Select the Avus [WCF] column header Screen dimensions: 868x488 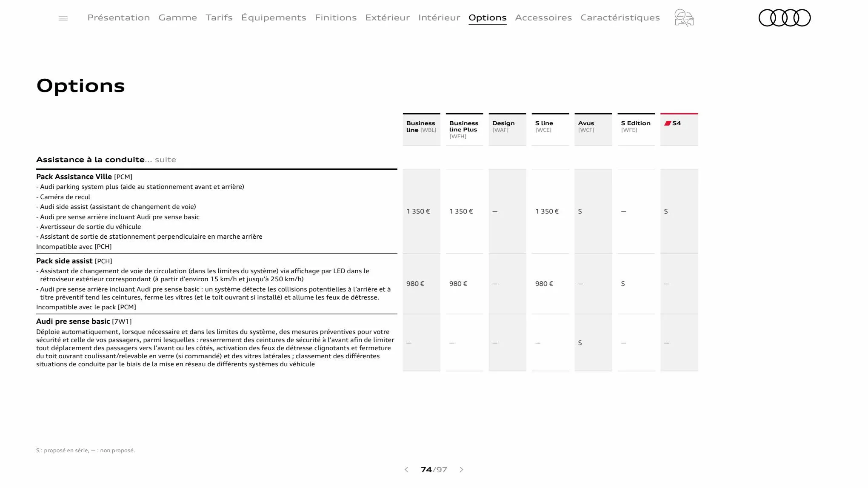click(x=593, y=129)
